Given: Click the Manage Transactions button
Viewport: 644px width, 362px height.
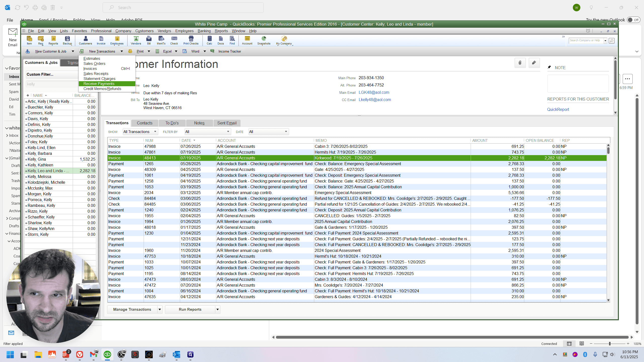Looking at the screenshot, I should click(x=132, y=309).
